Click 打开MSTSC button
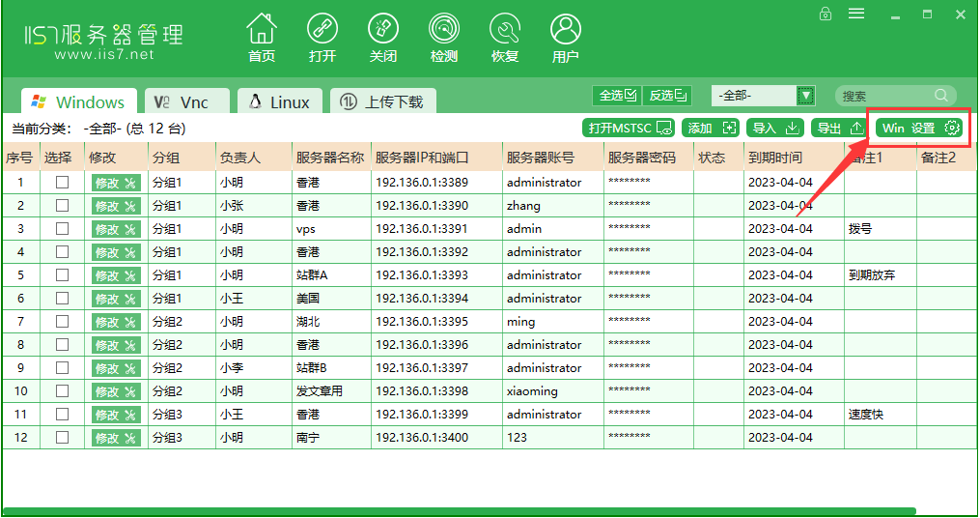 (x=630, y=128)
